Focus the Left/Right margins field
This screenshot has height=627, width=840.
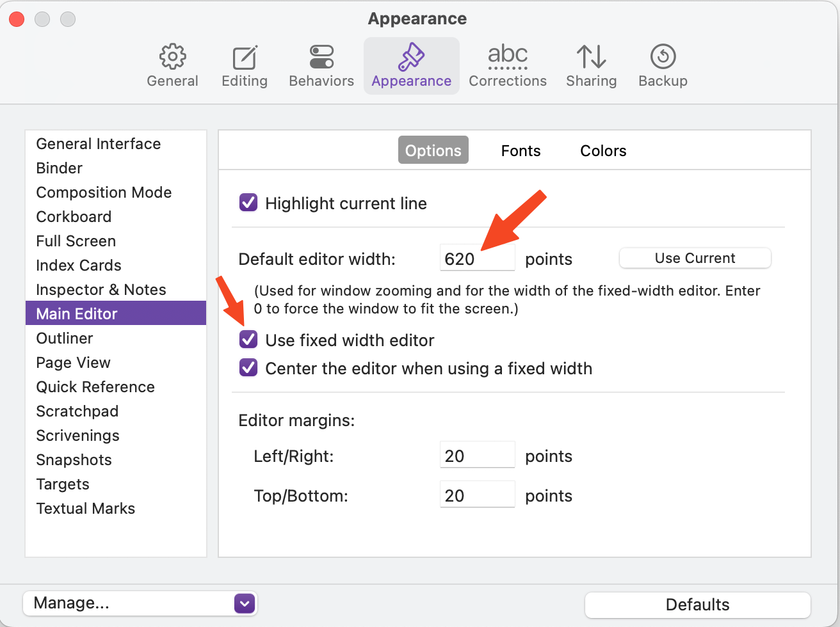(478, 456)
